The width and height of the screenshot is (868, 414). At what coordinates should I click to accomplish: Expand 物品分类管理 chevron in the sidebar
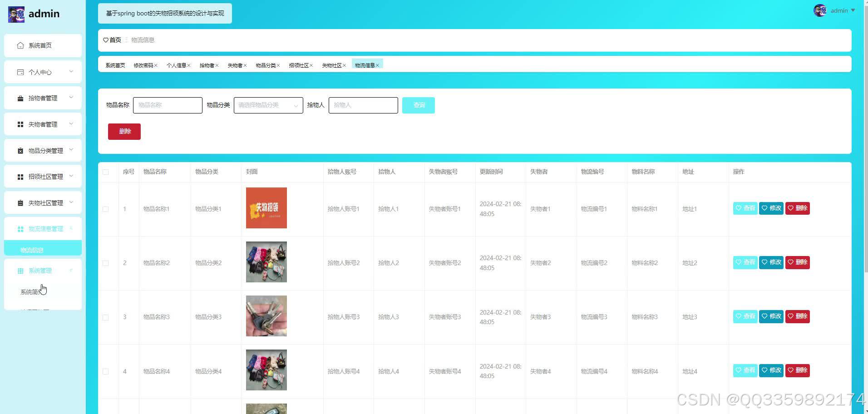pos(71,150)
